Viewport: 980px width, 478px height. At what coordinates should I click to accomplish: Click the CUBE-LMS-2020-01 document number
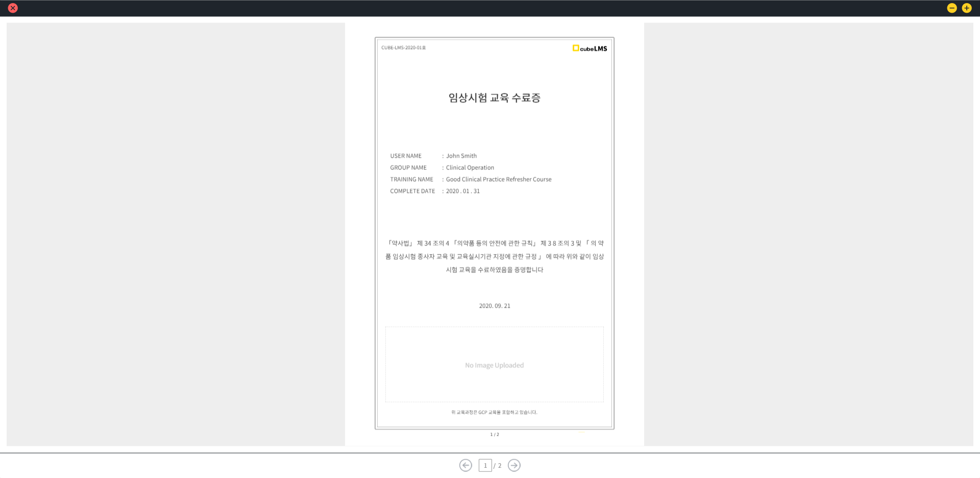[403, 48]
